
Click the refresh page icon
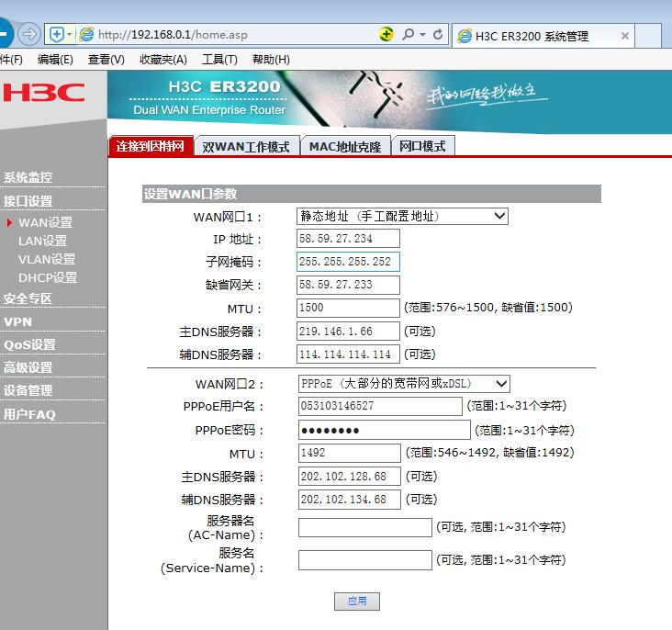click(438, 34)
